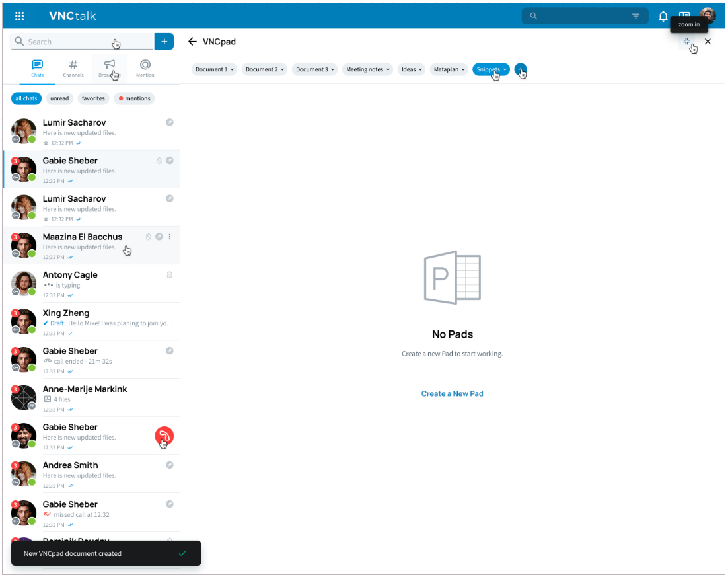Go back using the VNCpad arrow

[x=192, y=42]
